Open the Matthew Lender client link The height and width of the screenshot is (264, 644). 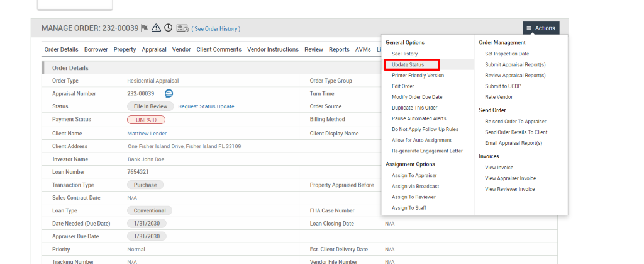click(147, 134)
